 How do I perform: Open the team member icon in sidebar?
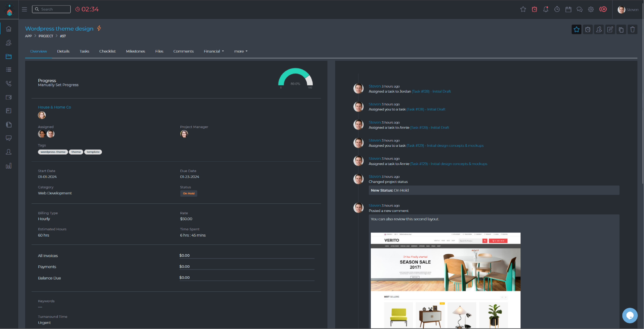9,152
